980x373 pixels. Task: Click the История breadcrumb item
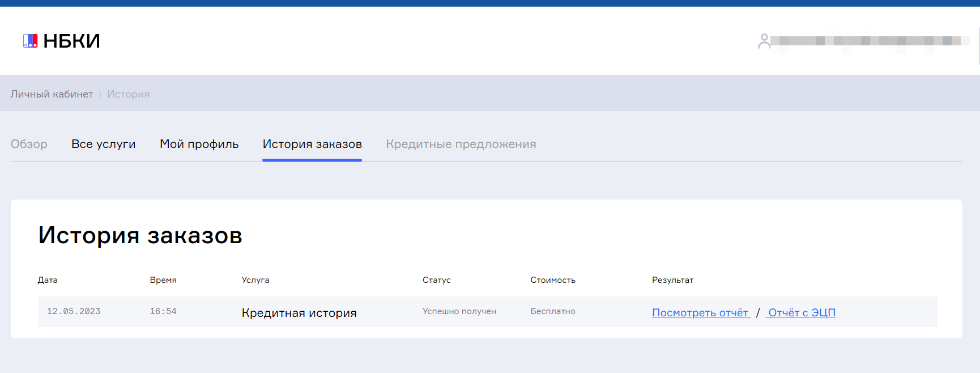(129, 94)
